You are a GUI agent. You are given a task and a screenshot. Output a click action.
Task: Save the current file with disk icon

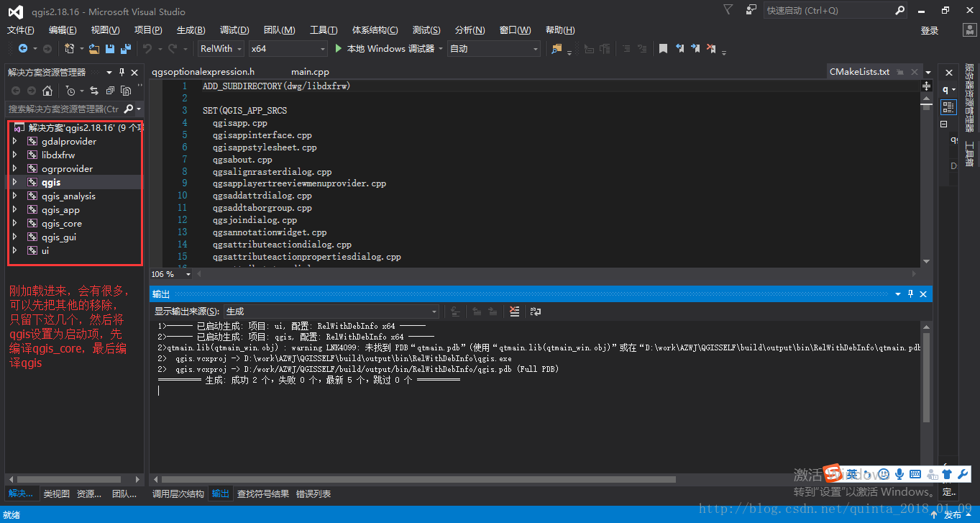(x=110, y=49)
